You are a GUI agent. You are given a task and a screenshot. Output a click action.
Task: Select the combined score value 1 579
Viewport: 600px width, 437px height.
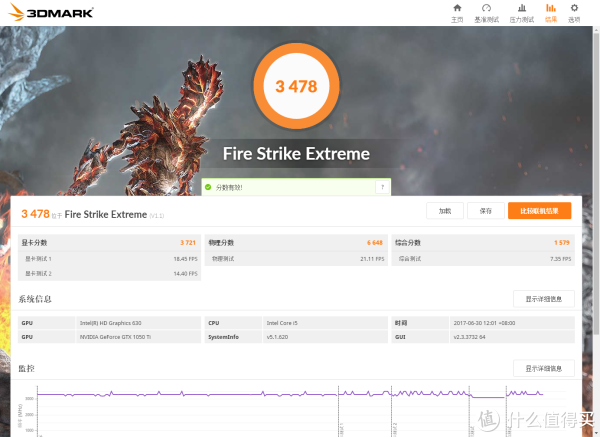click(562, 243)
